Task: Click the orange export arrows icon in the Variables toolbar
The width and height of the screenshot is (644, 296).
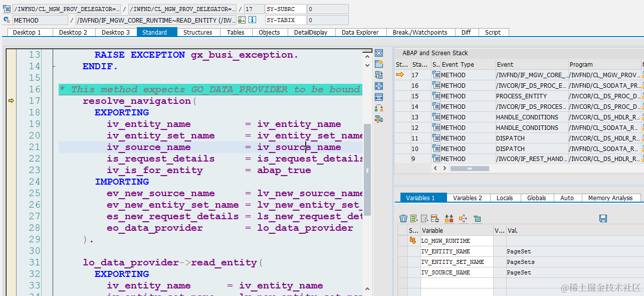Action: pos(463,218)
